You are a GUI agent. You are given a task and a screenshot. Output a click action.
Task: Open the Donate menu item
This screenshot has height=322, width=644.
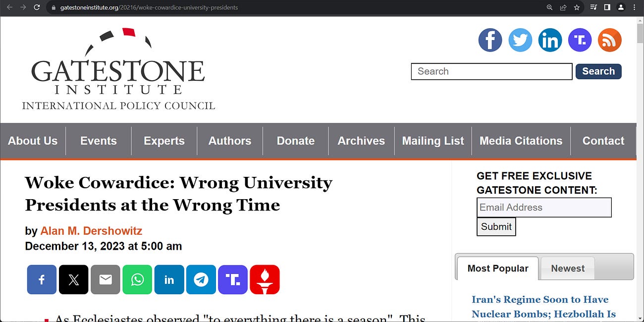coord(295,141)
